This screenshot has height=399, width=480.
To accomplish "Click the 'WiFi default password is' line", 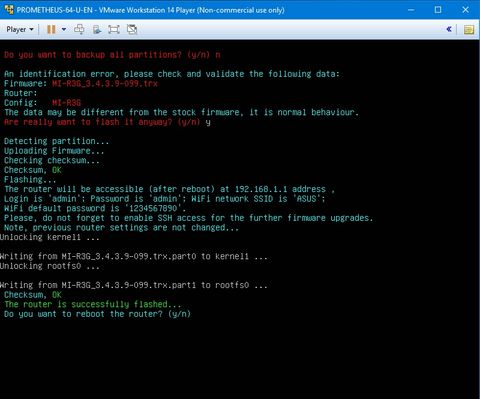I will [x=95, y=208].
